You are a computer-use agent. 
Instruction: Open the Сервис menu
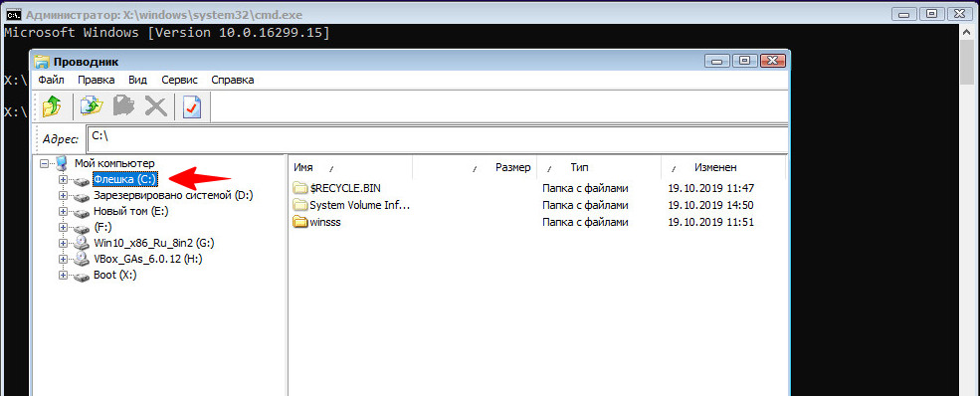(x=179, y=80)
